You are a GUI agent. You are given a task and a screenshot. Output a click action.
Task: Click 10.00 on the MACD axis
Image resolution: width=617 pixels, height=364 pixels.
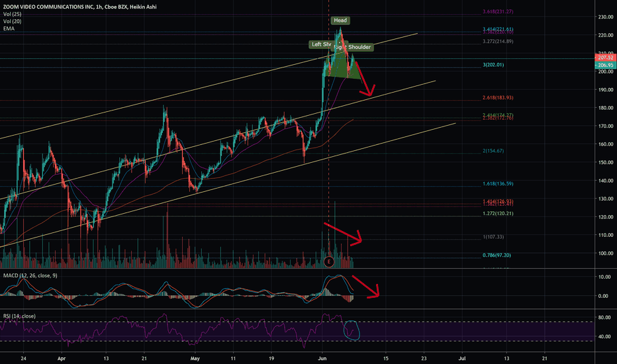point(604,277)
